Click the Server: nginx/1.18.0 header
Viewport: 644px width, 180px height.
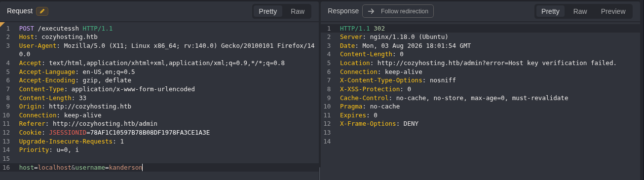coord(394,37)
